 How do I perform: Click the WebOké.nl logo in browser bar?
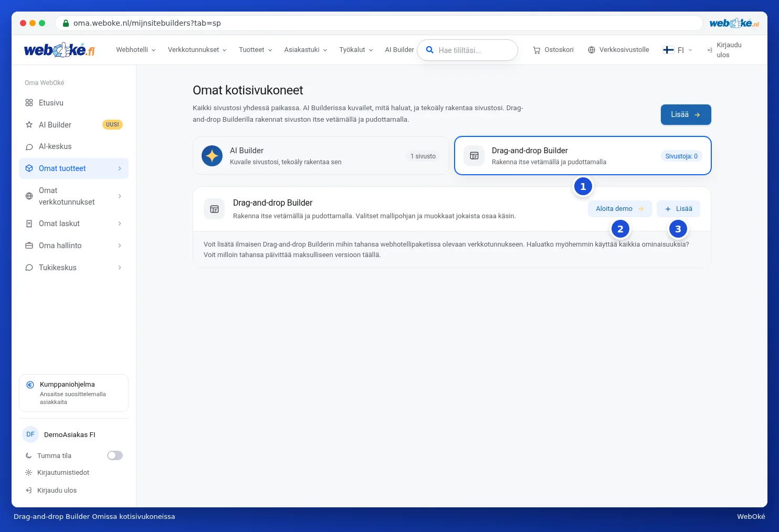734,23
